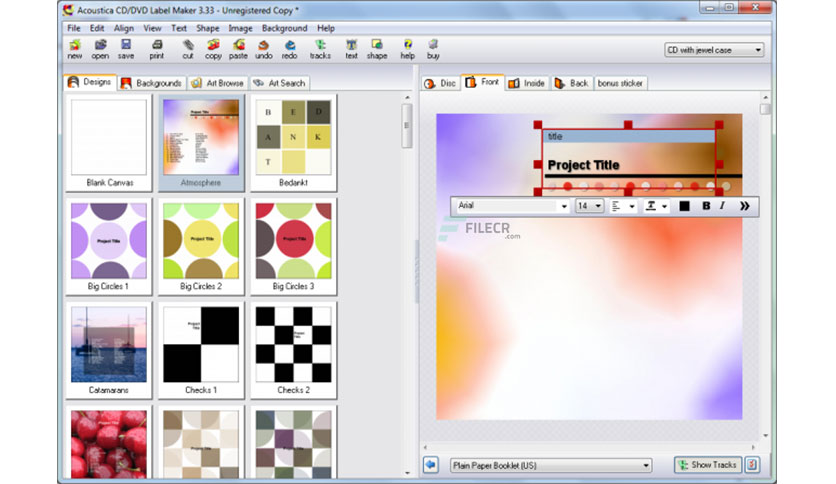Open the Image menu
The width and height of the screenshot is (836, 484).
240,28
